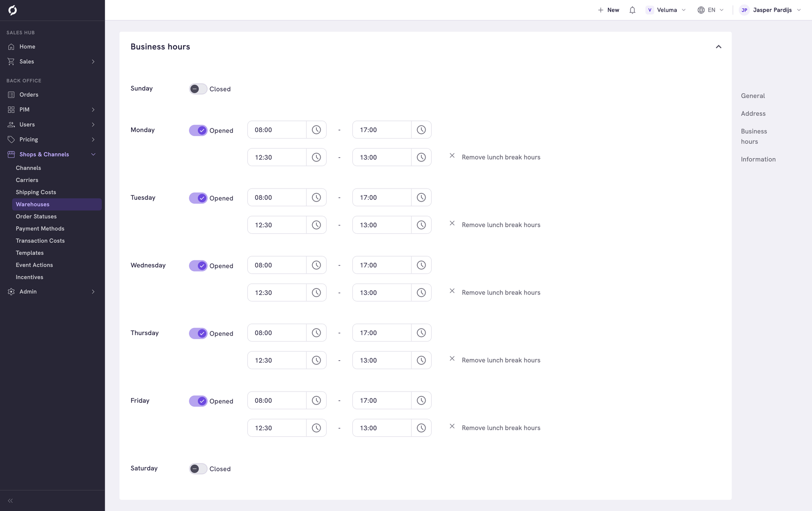Image resolution: width=812 pixels, height=511 pixels.
Task: Click the Thursday 08:00 clock icon
Action: pyautogui.click(x=316, y=333)
